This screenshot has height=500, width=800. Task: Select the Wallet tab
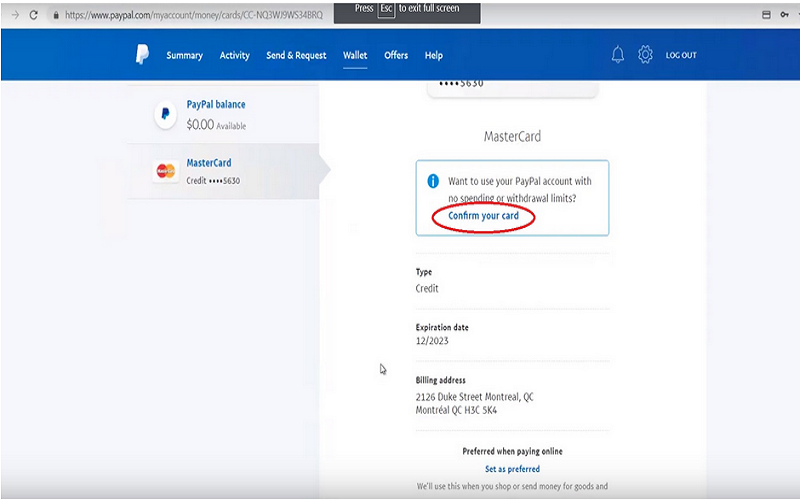(355, 55)
